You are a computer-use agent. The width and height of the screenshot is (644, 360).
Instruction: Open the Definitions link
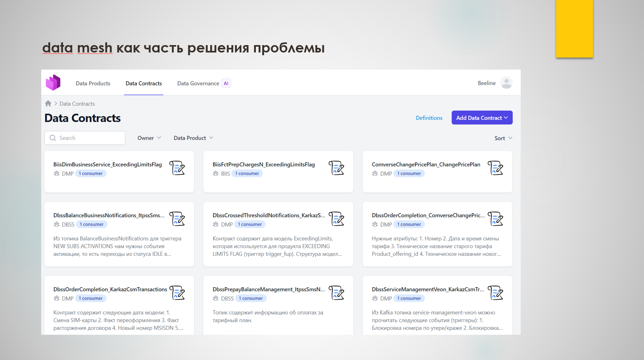pos(429,118)
